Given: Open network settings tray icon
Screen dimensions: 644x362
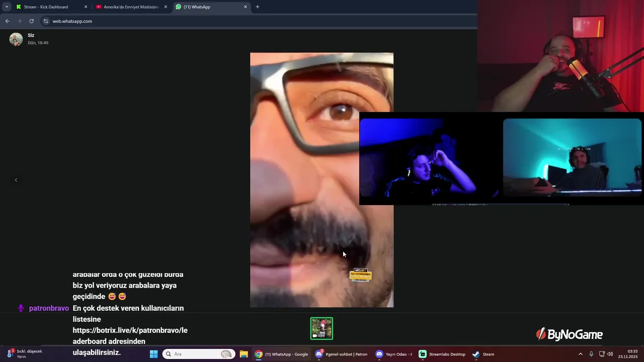Looking at the screenshot, I should tap(602, 354).
